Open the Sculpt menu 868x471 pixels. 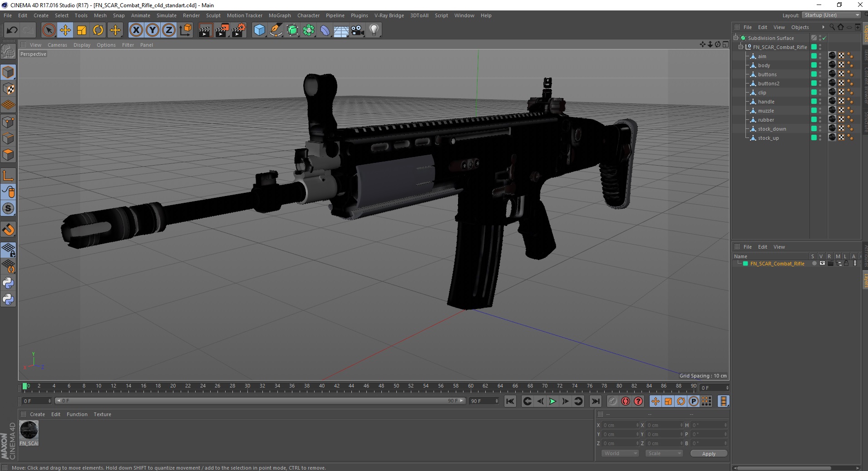click(213, 15)
